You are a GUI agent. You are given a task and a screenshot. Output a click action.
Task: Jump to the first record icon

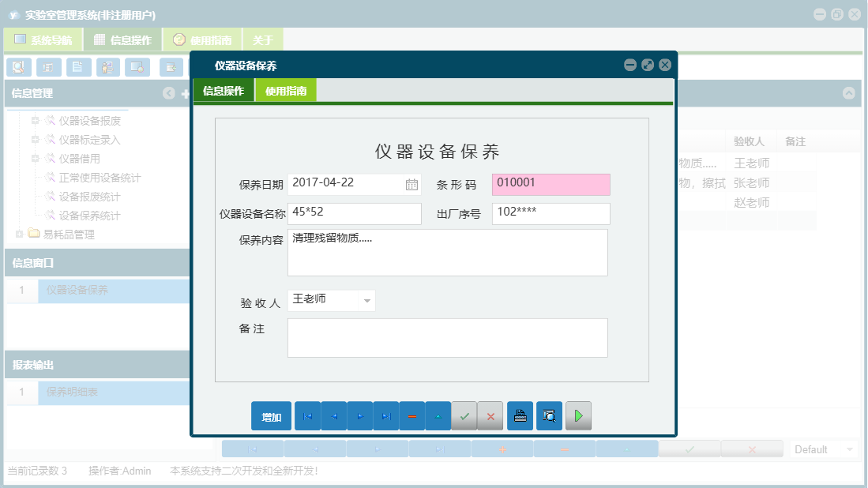(x=307, y=415)
